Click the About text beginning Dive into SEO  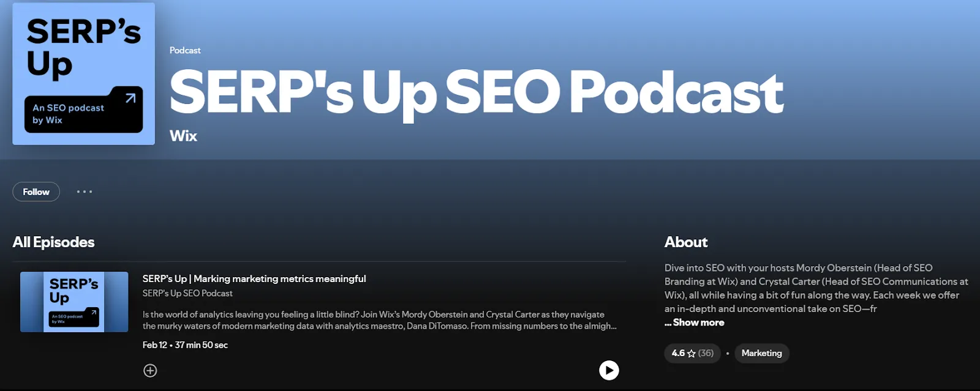point(816,288)
